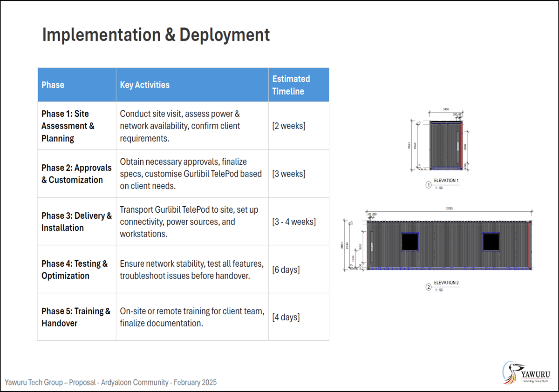559x392 pixels.
Task: Click the circled number 2 elevation marker
Action: coord(428,287)
